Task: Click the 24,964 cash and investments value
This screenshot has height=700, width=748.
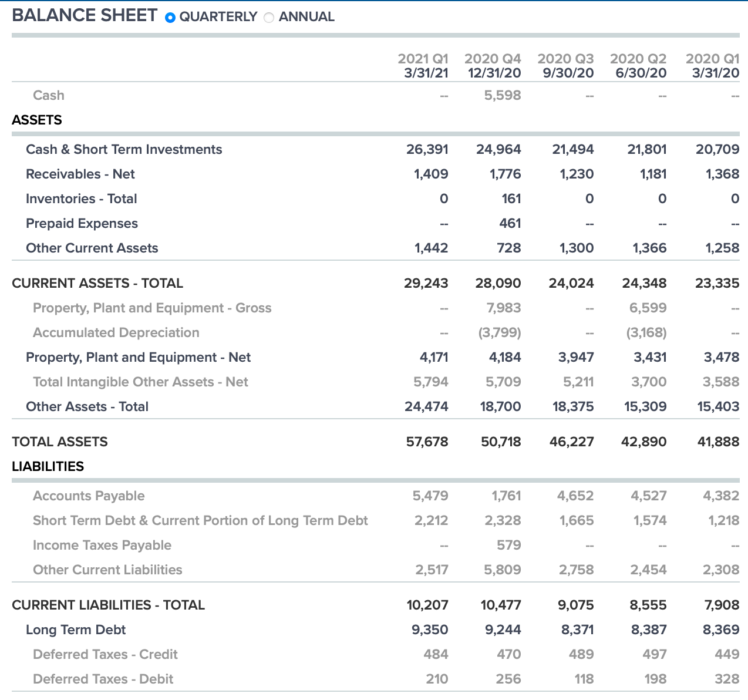Action: pos(498,149)
